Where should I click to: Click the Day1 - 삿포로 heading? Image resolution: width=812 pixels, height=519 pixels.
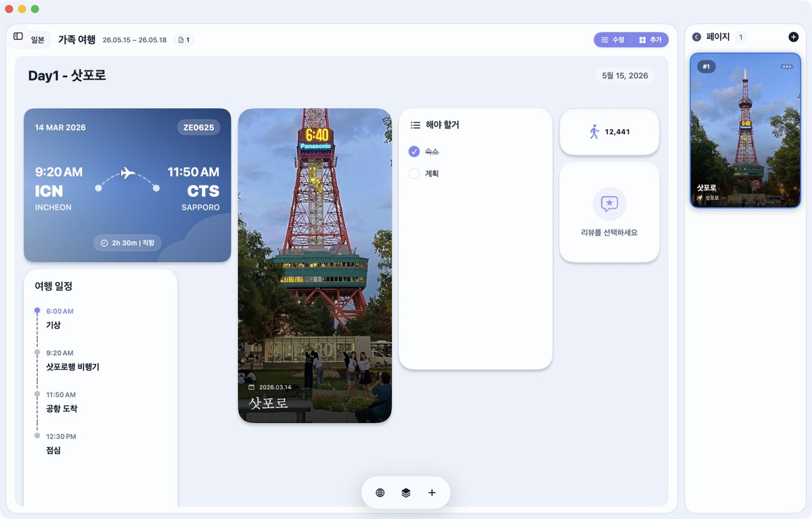coord(67,76)
